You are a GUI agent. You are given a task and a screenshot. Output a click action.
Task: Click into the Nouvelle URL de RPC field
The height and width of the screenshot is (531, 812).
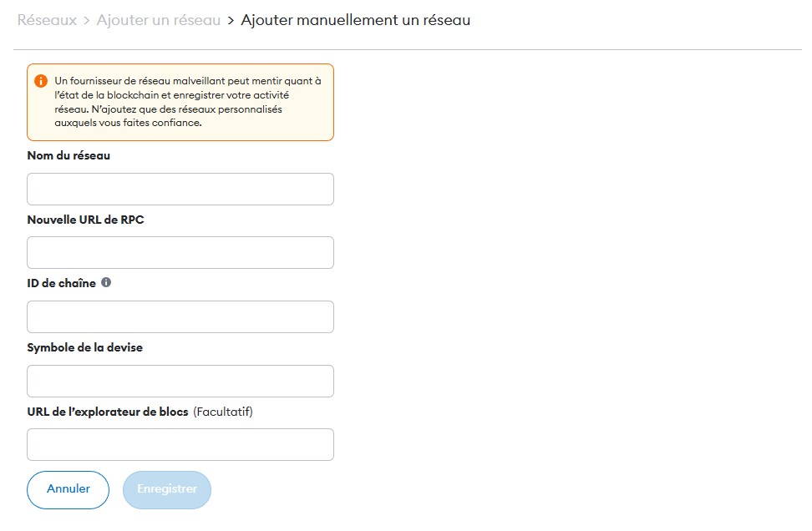(180, 253)
